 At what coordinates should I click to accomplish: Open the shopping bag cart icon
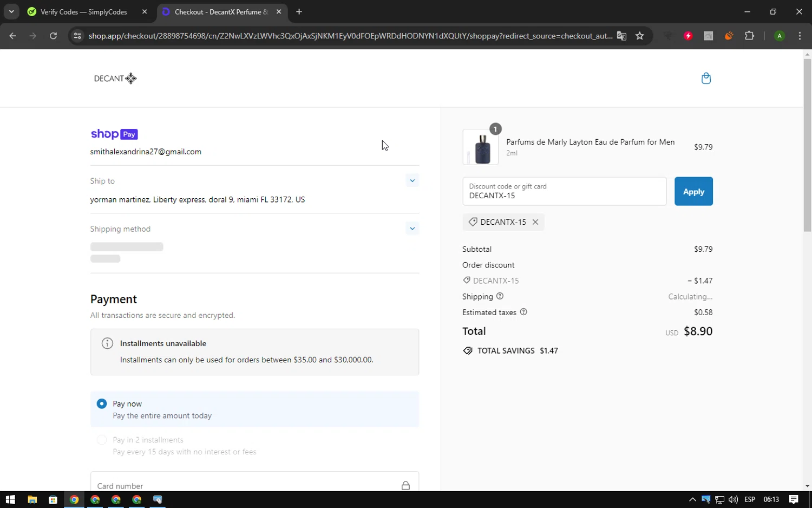point(706,79)
